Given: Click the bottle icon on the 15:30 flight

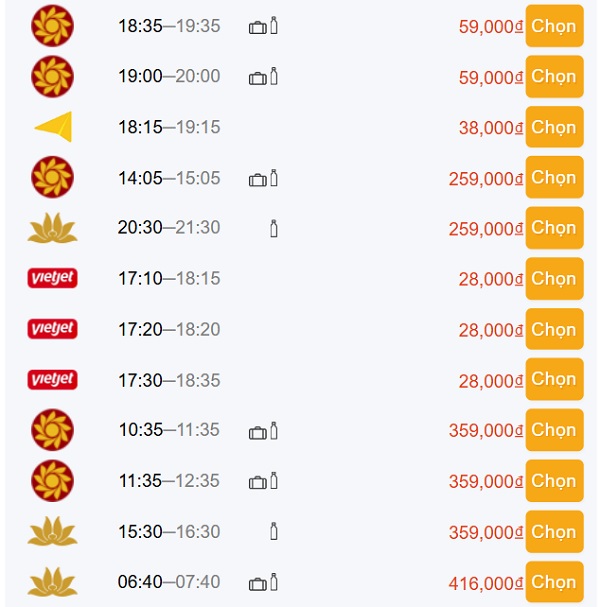Looking at the screenshot, I should (274, 531).
